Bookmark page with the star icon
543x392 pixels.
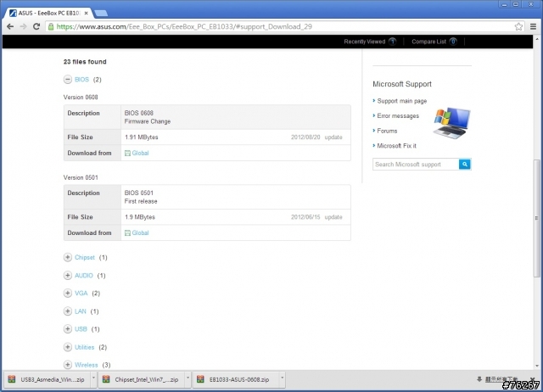point(518,26)
